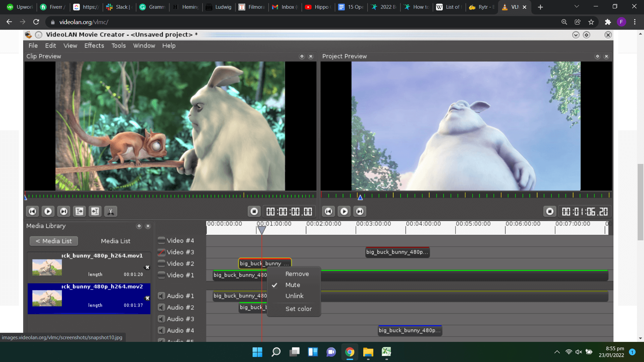Click the Media List button in Media Library
This screenshot has width=644, height=362.
(x=115, y=240)
